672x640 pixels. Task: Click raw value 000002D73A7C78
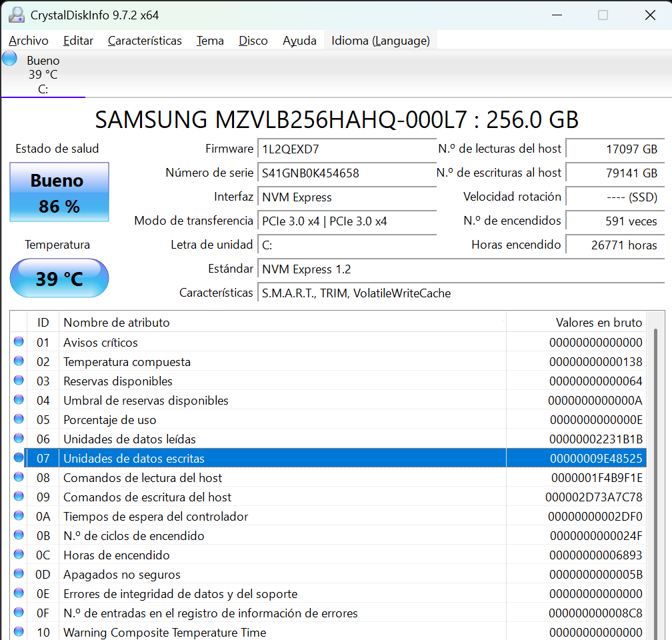click(593, 497)
